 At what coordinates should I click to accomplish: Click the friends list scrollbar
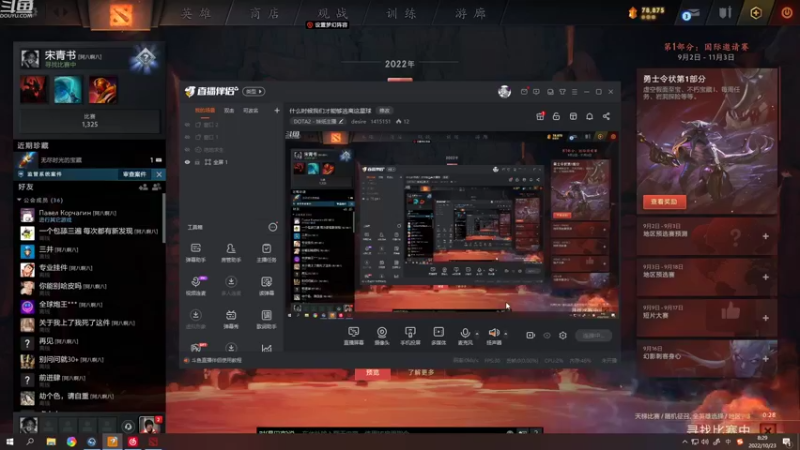tap(164, 219)
